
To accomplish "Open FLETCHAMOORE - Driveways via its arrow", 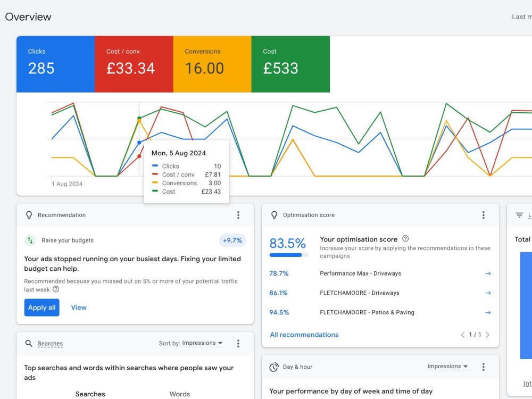I will (x=488, y=293).
